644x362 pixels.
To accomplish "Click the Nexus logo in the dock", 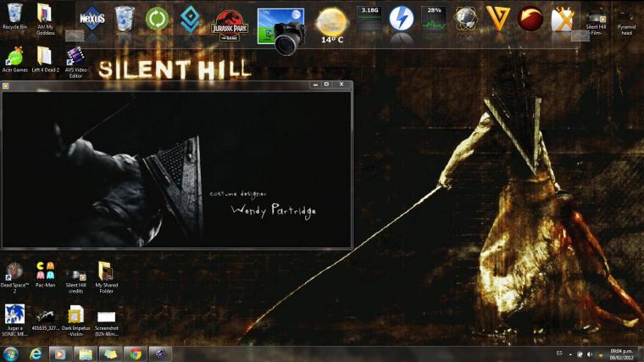I will click(x=92, y=19).
